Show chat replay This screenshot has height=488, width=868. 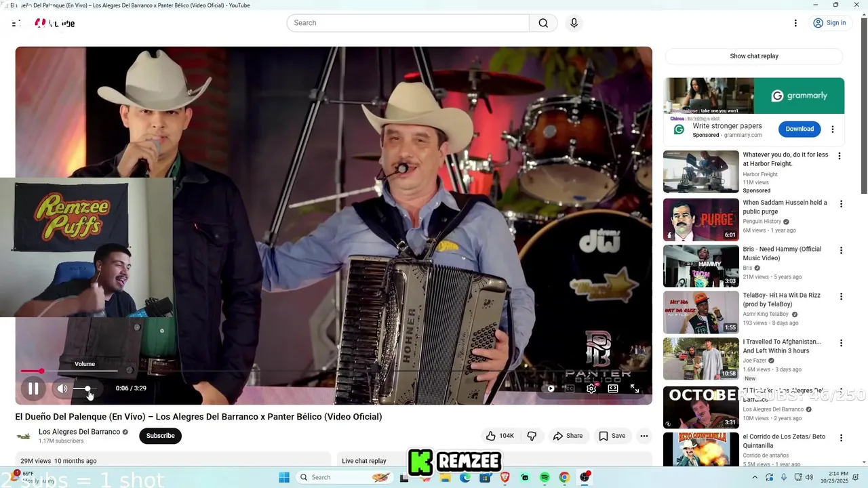(x=754, y=56)
